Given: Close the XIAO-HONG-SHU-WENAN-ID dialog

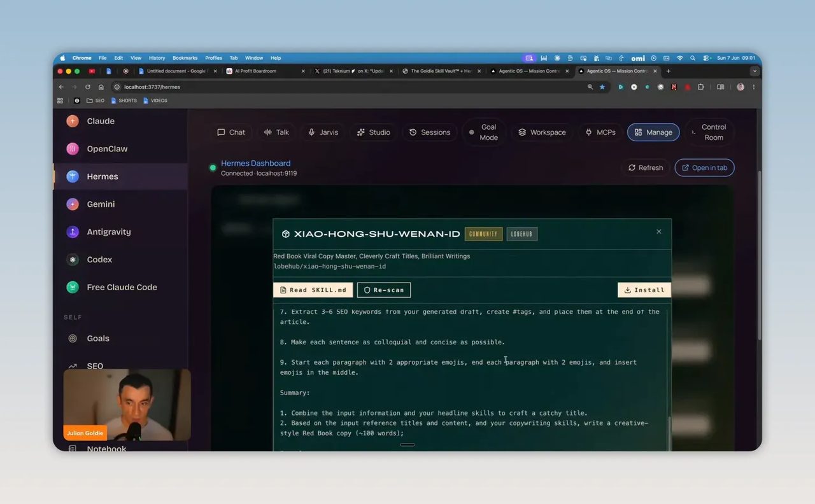Looking at the screenshot, I should click(659, 232).
